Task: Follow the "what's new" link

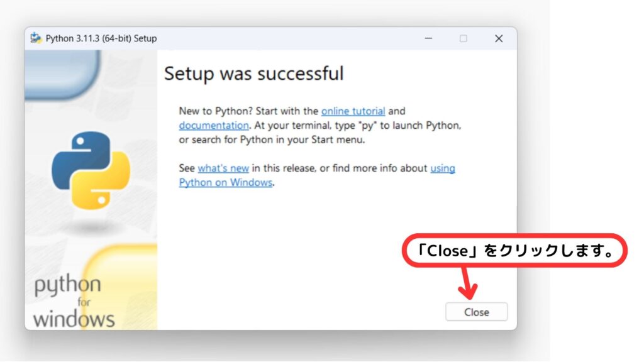Action: [223, 168]
